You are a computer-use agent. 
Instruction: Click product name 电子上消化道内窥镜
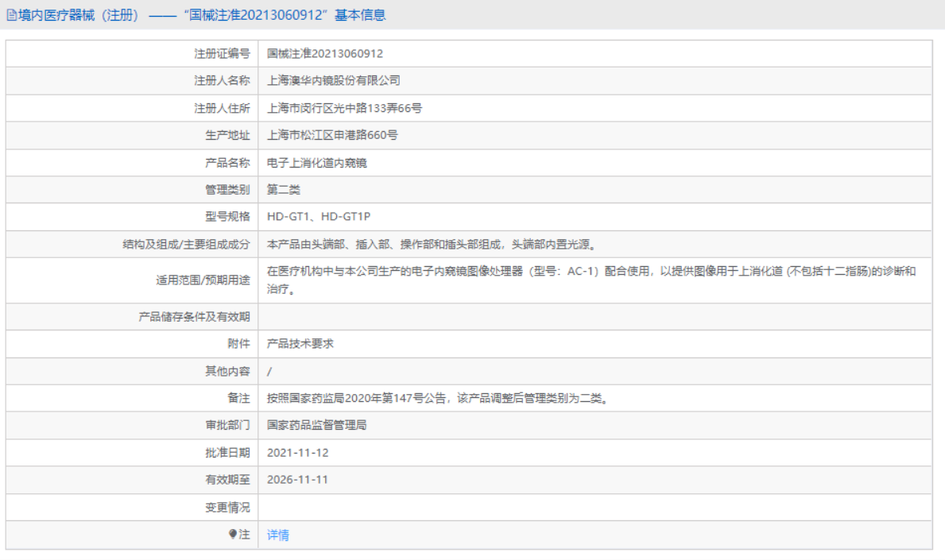pyautogui.click(x=317, y=163)
